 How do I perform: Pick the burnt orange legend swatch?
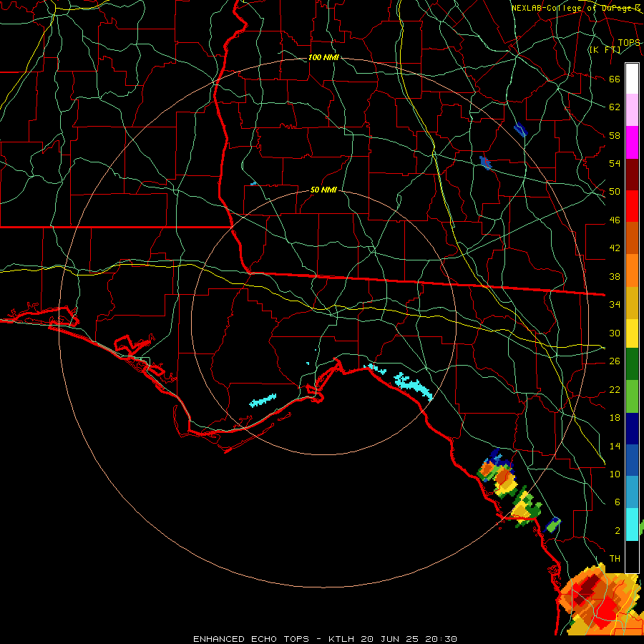(x=632, y=238)
